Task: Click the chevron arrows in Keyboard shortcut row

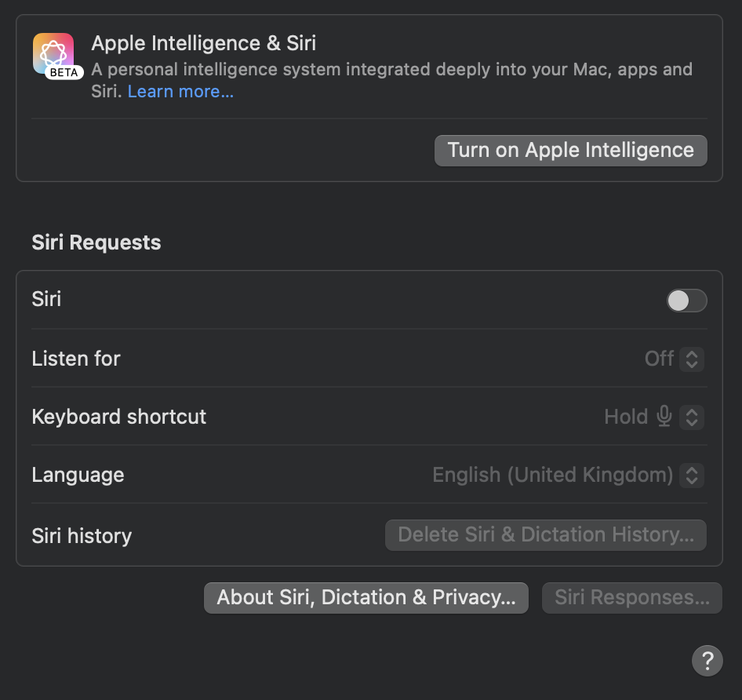Action: pyautogui.click(x=692, y=417)
